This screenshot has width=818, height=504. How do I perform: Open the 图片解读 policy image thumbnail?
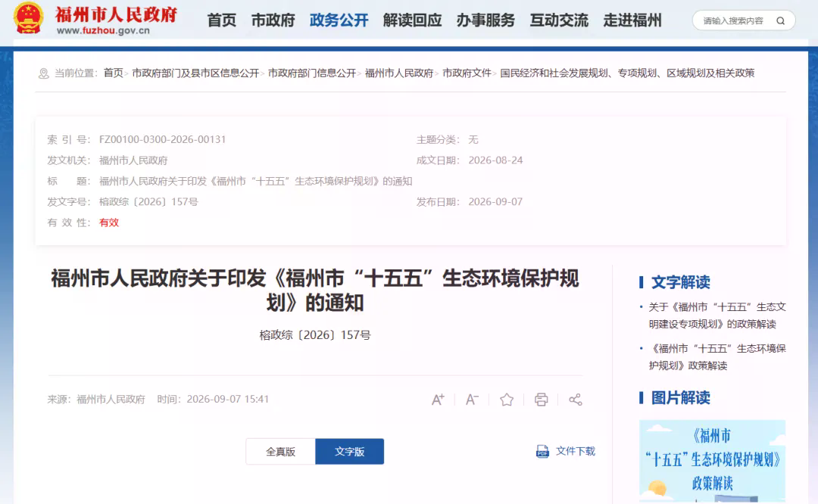(x=712, y=461)
